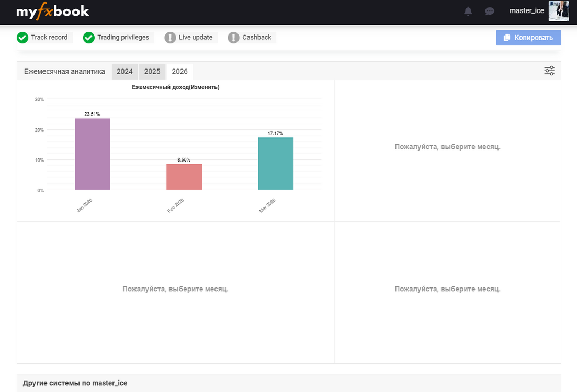The image size is (577, 392).
Task: Click the 10% y-axis label
Action: tap(39, 160)
